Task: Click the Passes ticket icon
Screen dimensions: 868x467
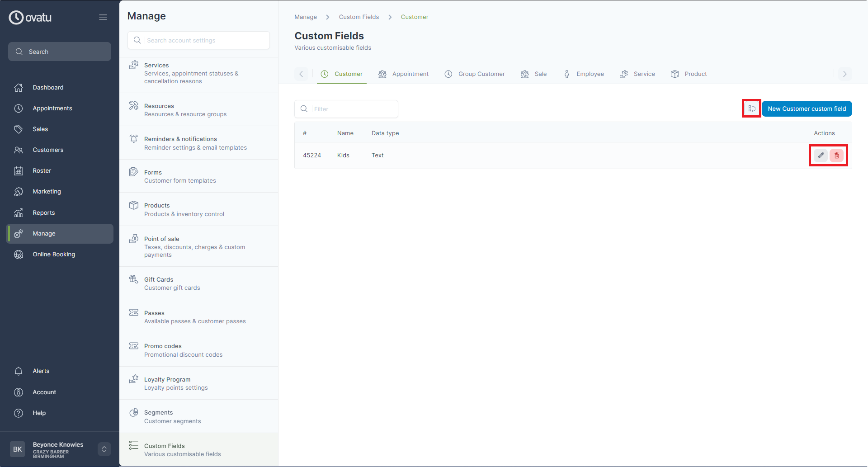Action: (x=134, y=312)
